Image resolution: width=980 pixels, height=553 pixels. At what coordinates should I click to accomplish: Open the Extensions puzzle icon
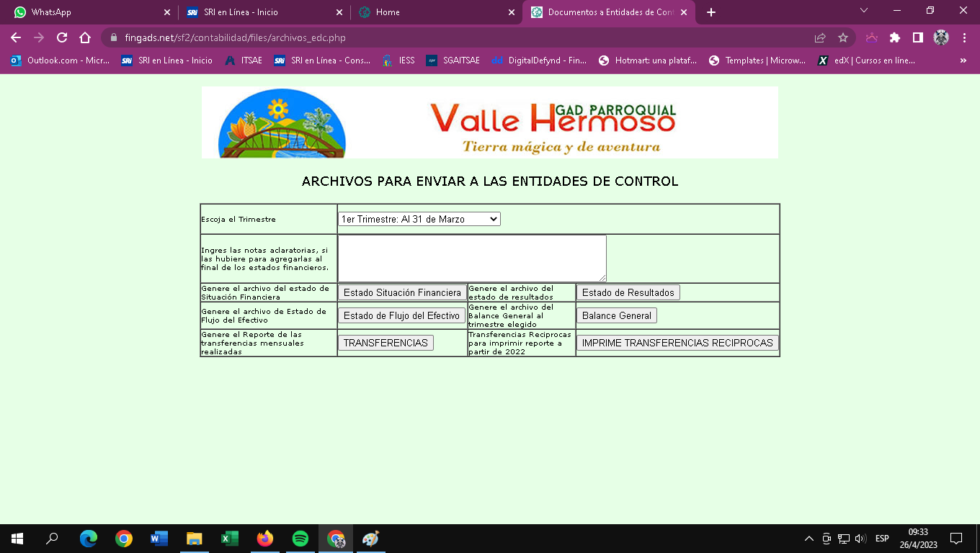(895, 37)
